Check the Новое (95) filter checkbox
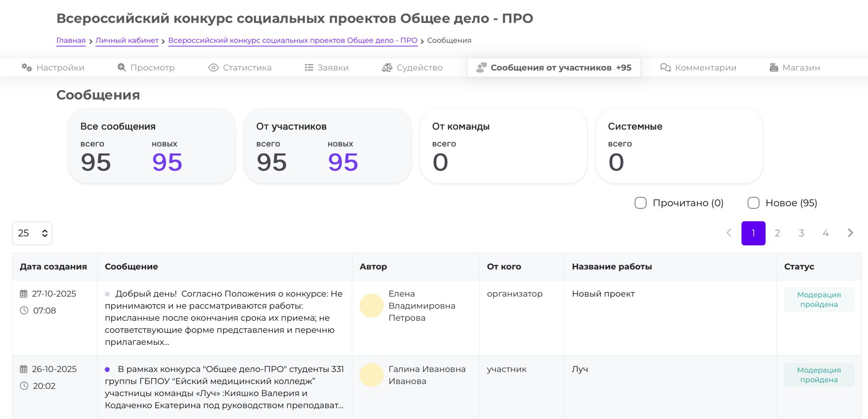Screen dimensions: 868x419 (753, 203)
